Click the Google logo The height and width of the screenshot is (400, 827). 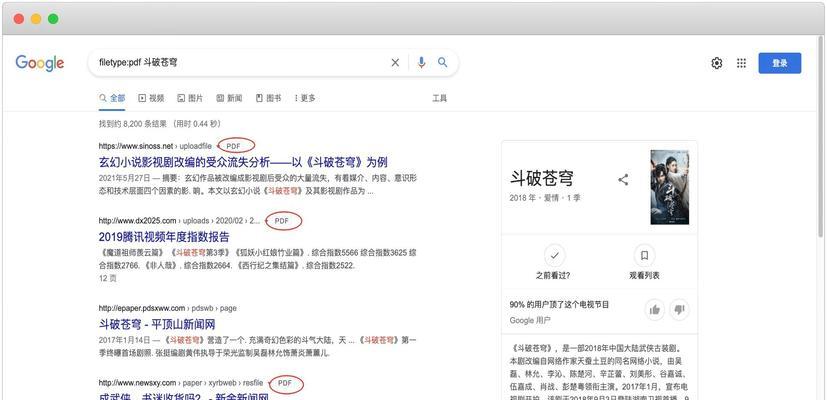(x=40, y=63)
